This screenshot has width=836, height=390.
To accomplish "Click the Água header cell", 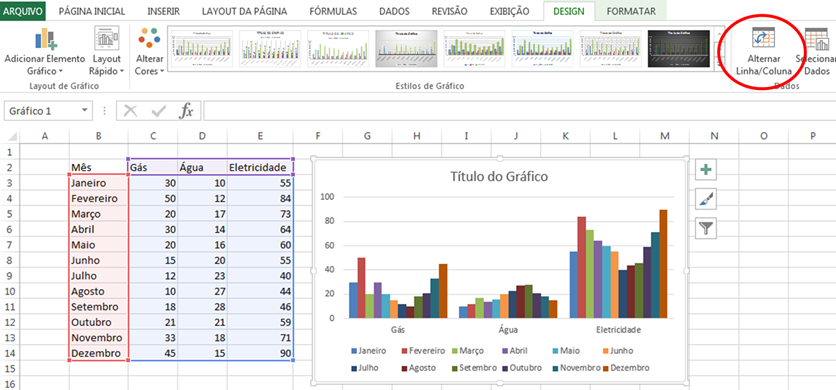I will tap(202, 168).
